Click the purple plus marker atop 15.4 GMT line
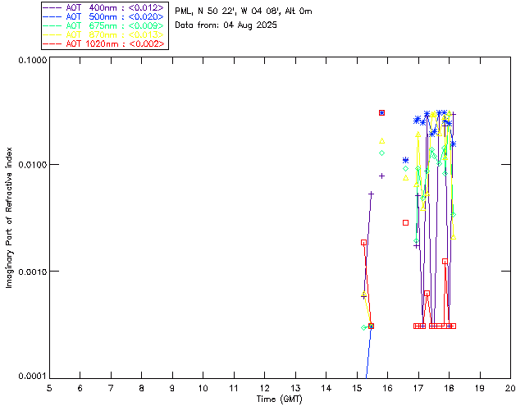Screen dimensions: 525x420 (x=371, y=194)
